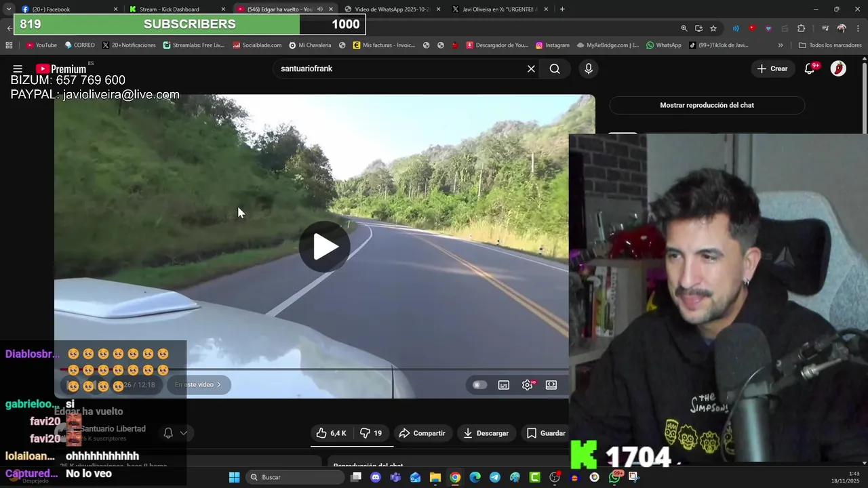Open Discord from the taskbar
Screen dimensions: 868x488
click(376, 477)
